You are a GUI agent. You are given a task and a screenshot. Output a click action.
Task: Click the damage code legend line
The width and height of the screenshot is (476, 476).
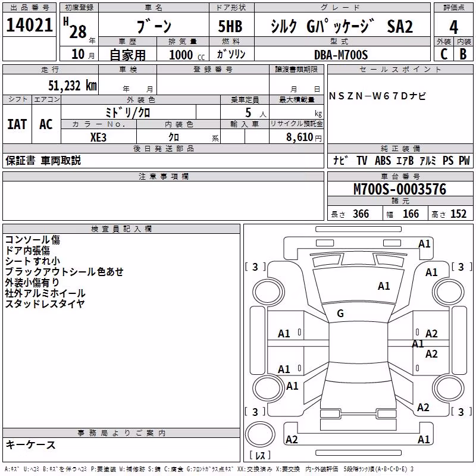point(209,469)
